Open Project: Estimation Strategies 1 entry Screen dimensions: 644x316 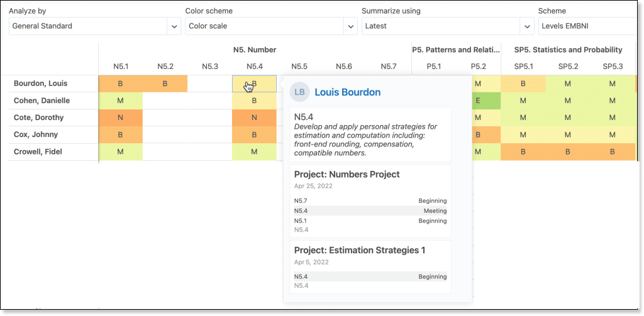[x=359, y=250]
